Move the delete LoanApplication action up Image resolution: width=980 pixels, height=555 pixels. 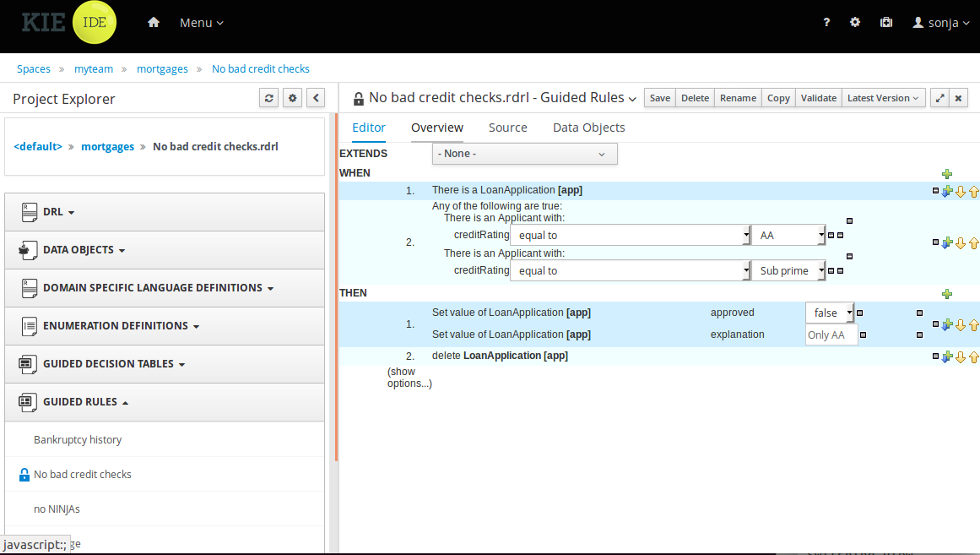coord(973,356)
